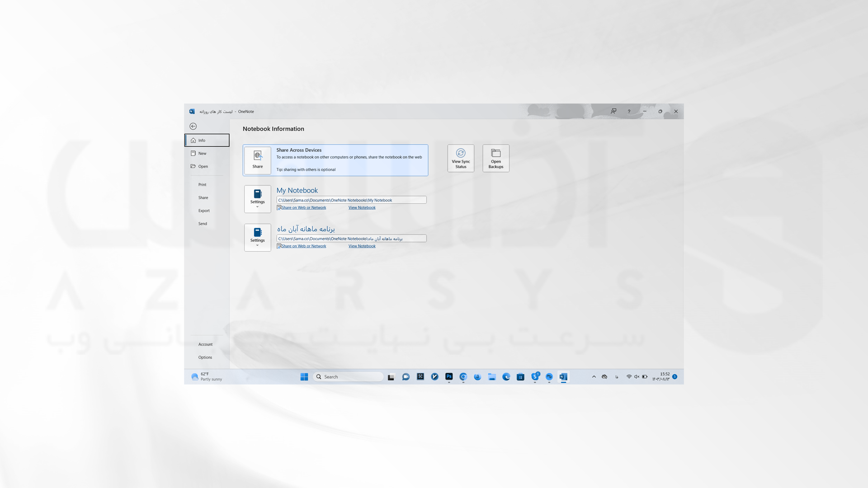868x488 pixels.
Task: Select the Info tab in sidebar
Action: coord(207,140)
